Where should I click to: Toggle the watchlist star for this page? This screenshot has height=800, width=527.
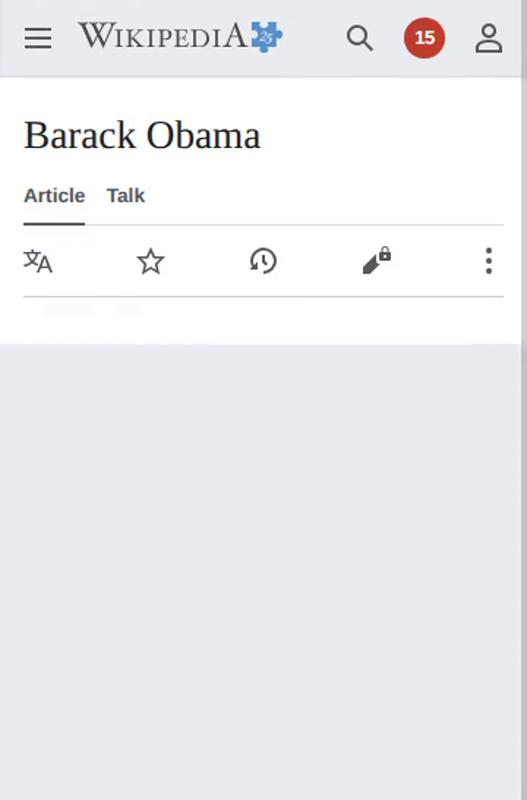(151, 261)
